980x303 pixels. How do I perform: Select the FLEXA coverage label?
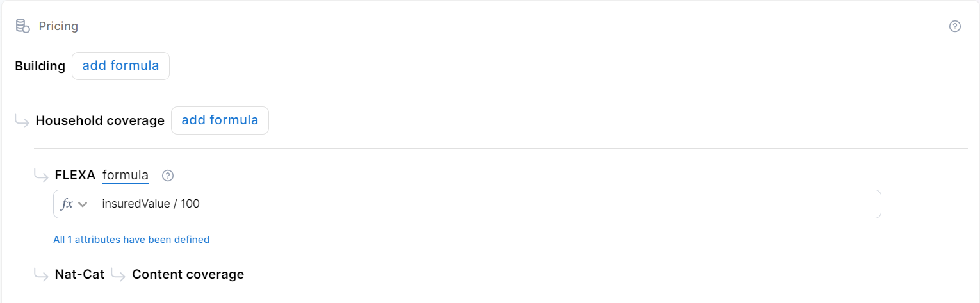pos(75,175)
